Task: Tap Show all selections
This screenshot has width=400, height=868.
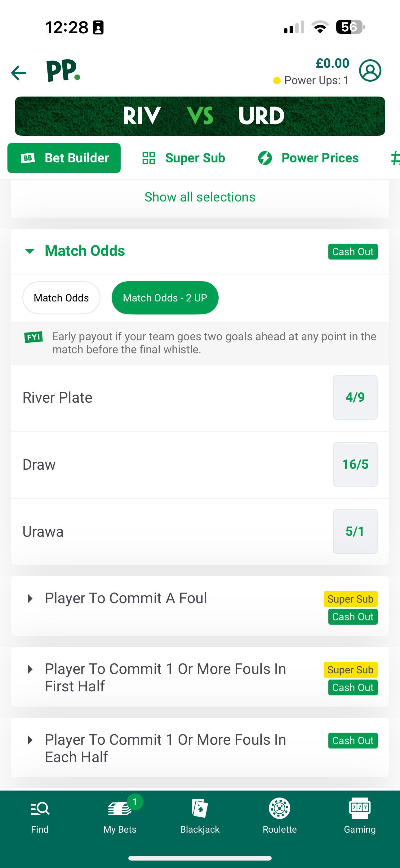Action: tap(200, 197)
